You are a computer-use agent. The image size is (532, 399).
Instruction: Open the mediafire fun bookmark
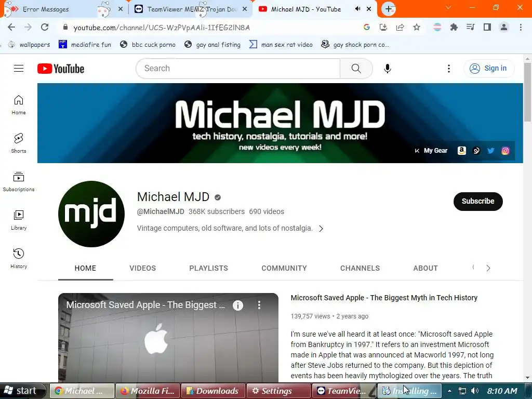tap(85, 45)
